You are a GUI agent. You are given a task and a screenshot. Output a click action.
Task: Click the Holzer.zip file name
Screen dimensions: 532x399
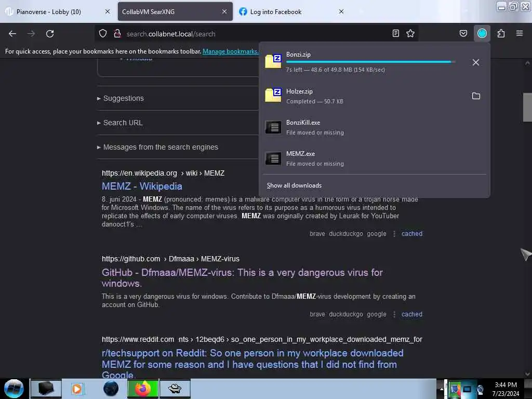point(299,91)
